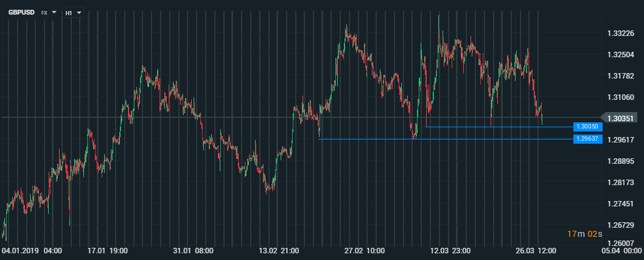Click the 1.26007 price axis label

tap(620, 244)
